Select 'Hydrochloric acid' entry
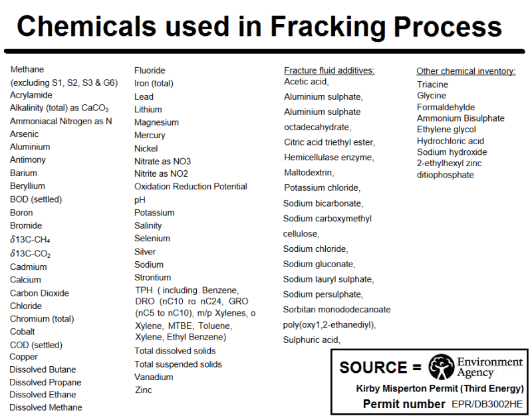This screenshot has height=418, width=532. tap(450, 141)
